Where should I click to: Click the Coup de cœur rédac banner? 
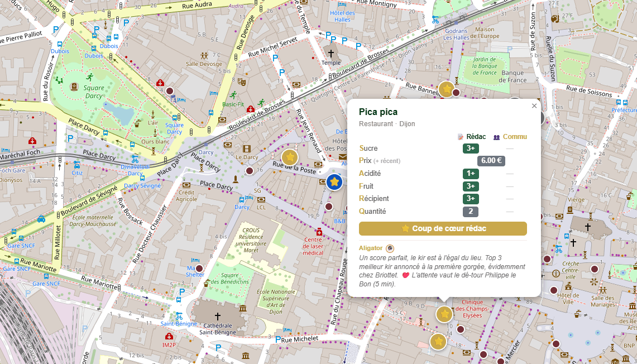pos(443,229)
